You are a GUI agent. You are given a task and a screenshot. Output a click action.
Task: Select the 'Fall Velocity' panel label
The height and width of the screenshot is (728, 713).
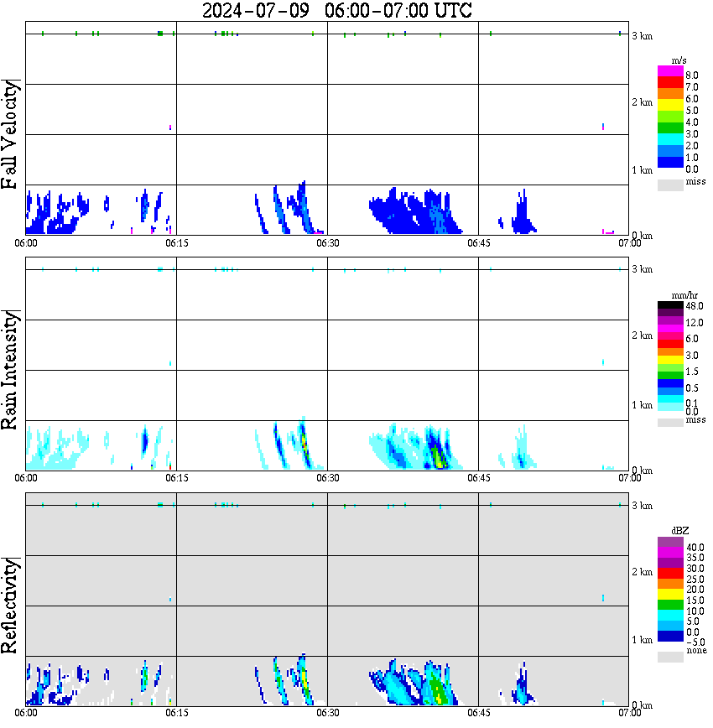point(10,134)
